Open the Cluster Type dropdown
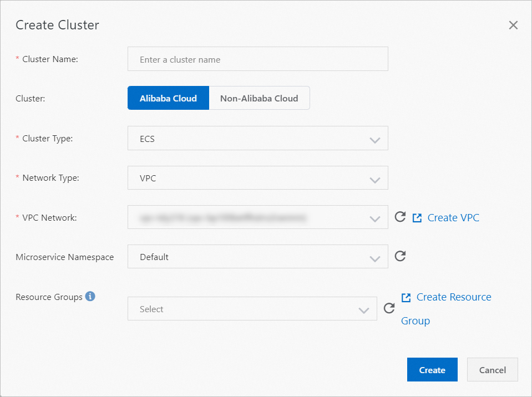Screen dimensions: 532x397 258,138
